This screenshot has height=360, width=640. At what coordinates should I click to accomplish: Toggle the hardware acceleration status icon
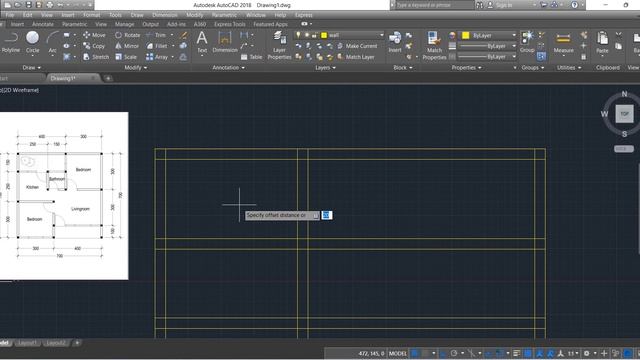pos(627,353)
